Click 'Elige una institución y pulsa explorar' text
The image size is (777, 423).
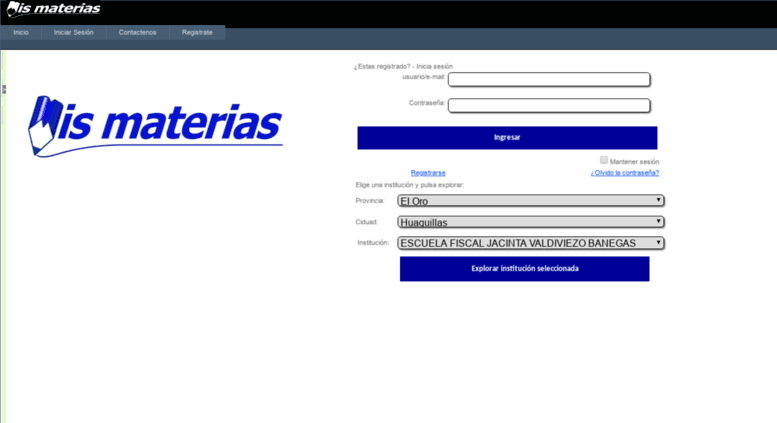tap(410, 185)
